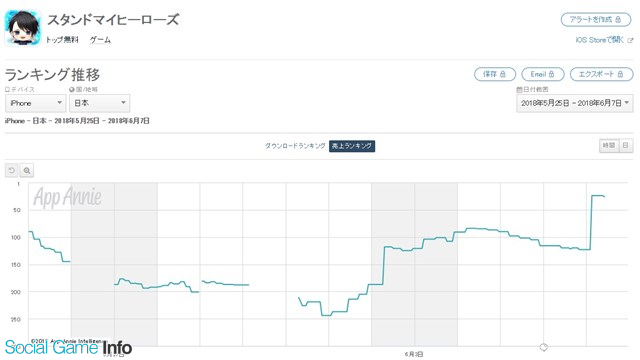Toggle the 日 daily granularity
Viewport: 640px width, 360px height.
[626, 146]
